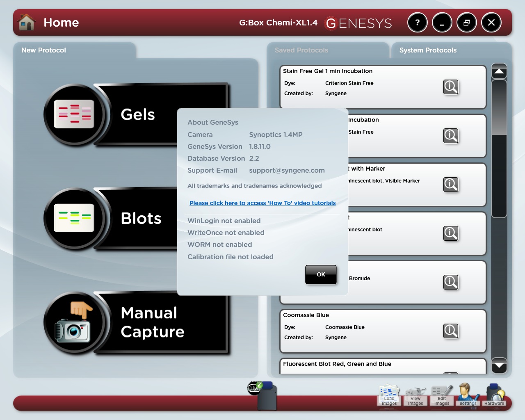This screenshot has width=525, height=420.
Task: Click the support@syngene.com email text
Action: [287, 170]
